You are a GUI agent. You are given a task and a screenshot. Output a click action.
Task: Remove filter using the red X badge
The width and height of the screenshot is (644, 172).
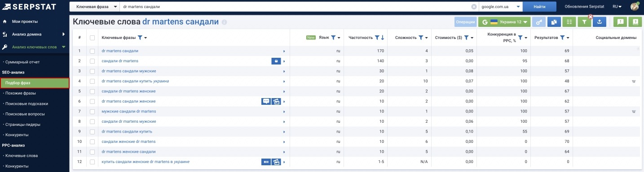(x=591, y=17)
